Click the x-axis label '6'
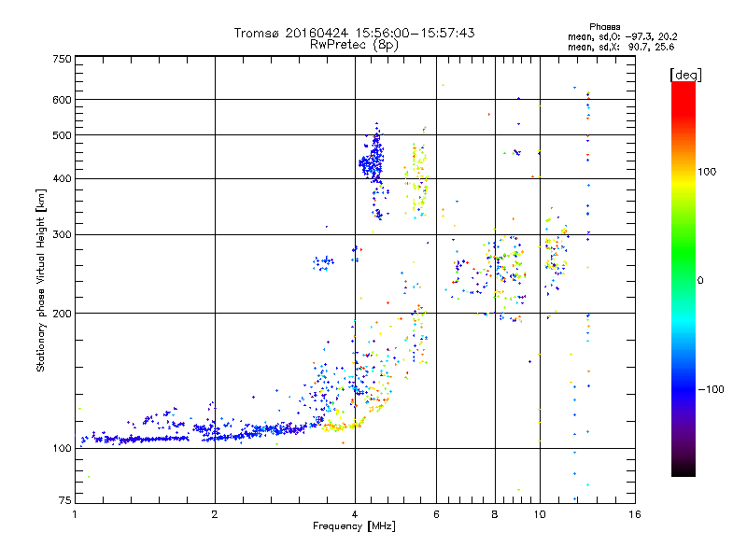 point(436,514)
